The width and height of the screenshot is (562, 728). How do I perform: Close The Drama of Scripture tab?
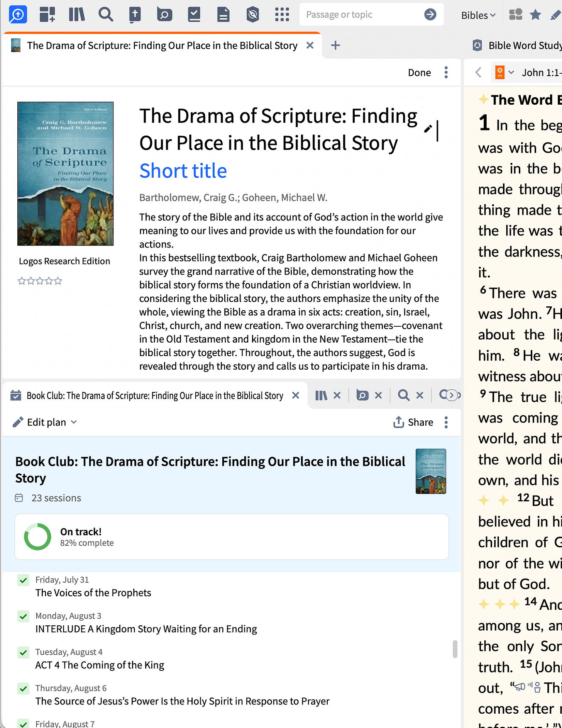[310, 46]
